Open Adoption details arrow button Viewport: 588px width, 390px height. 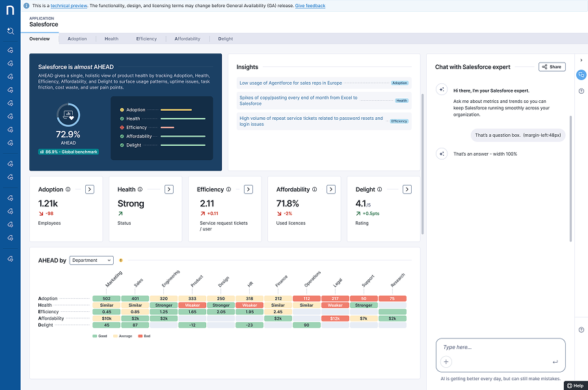point(90,189)
